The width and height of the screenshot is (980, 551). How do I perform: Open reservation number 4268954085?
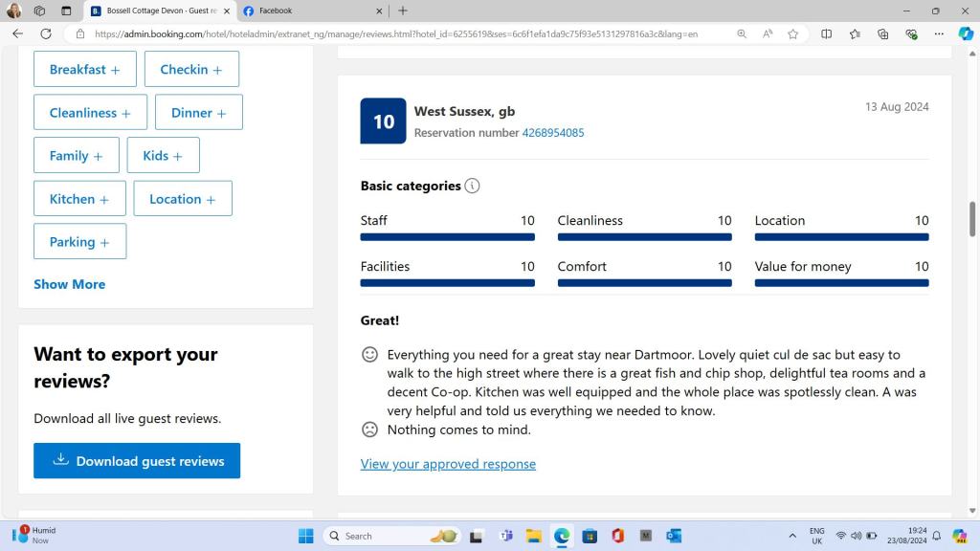pyautogui.click(x=552, y=133)
